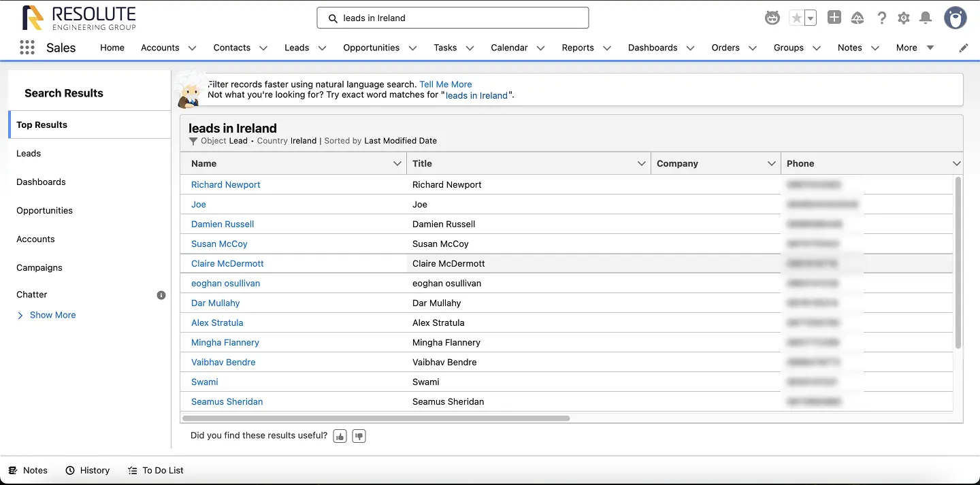Viewport: 980px width, 485px height.
Task: Open the Company column dropdown arrow
Action: point(772,163)
